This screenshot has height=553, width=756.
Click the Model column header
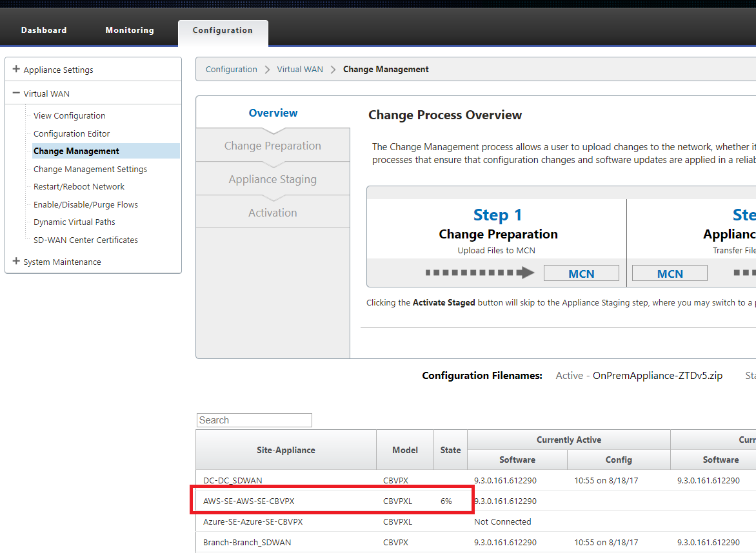point(405,450)
